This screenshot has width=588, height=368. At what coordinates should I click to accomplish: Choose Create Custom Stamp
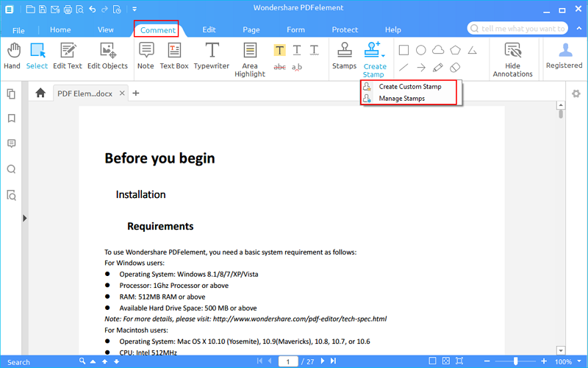(x=409, y=87)
